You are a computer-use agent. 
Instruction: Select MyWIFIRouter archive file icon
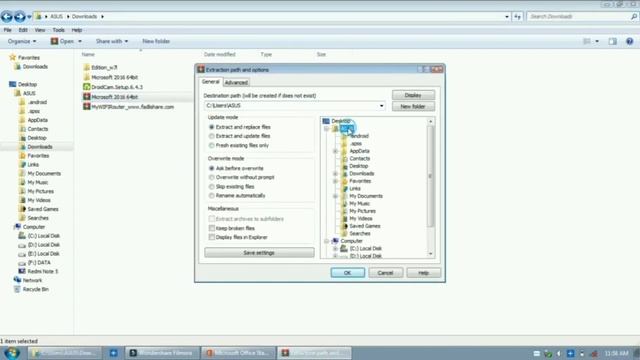coord(87,107)
